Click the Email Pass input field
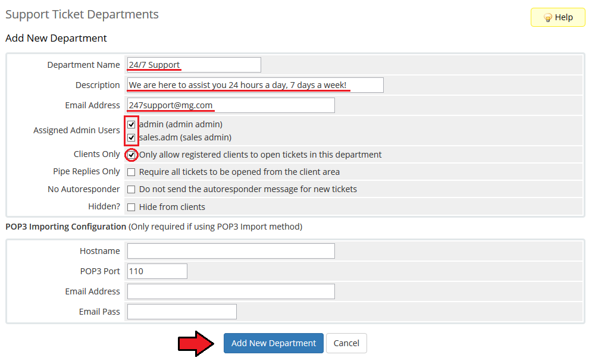592x364 pixels. click(x=182, y=312)
